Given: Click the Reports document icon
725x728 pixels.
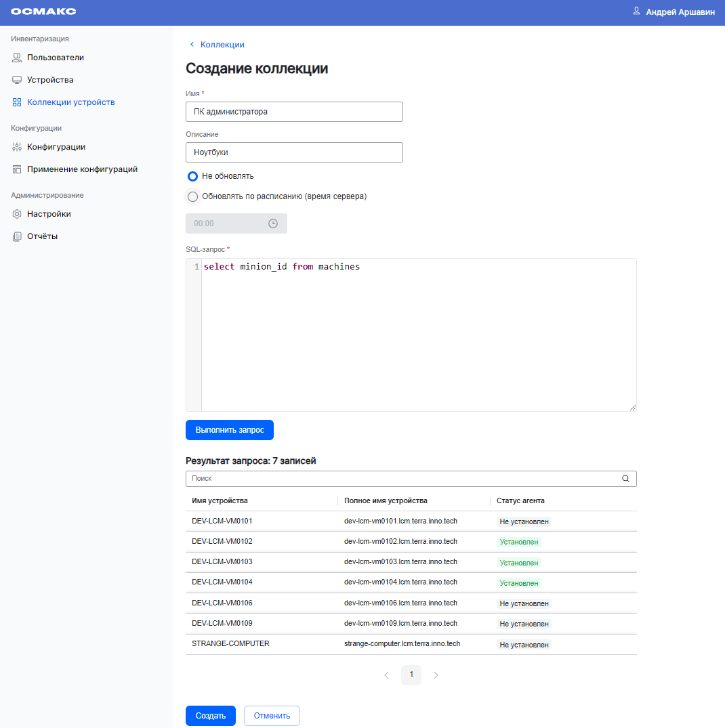Looking at the screenshot, I should point(17,236).
